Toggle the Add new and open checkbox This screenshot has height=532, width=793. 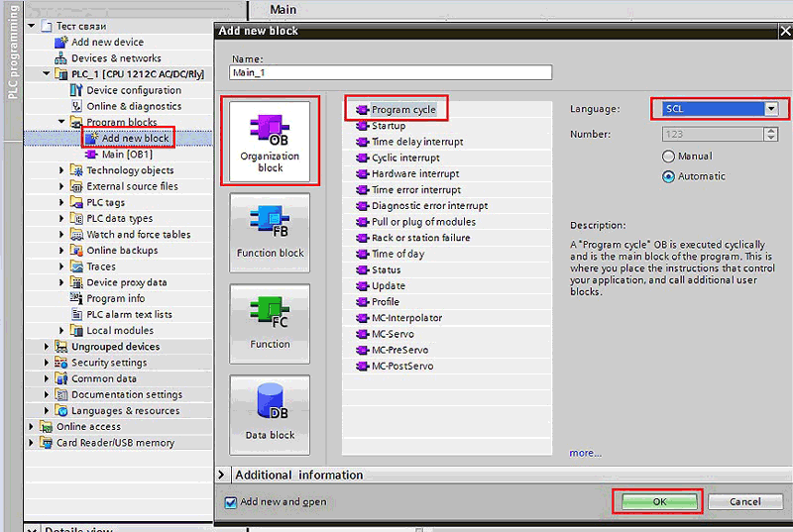tap(231, 502)
